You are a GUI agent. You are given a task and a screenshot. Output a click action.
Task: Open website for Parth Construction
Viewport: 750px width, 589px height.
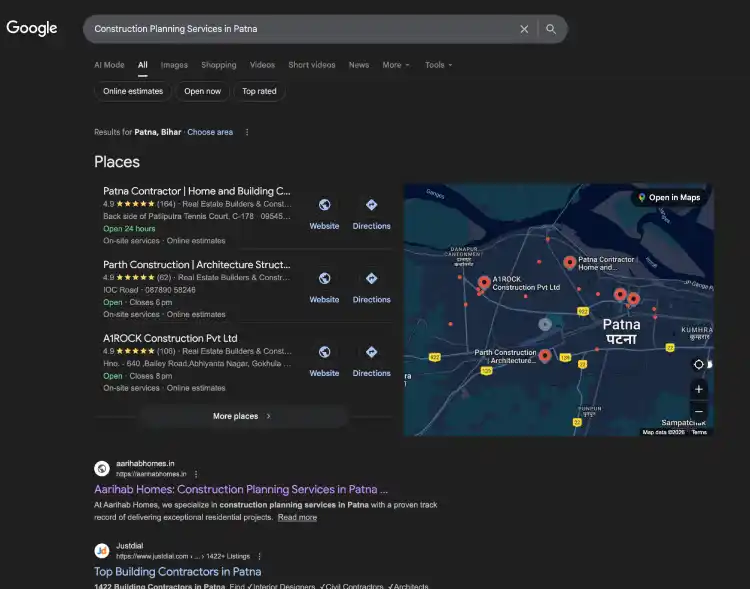point(324,286)
